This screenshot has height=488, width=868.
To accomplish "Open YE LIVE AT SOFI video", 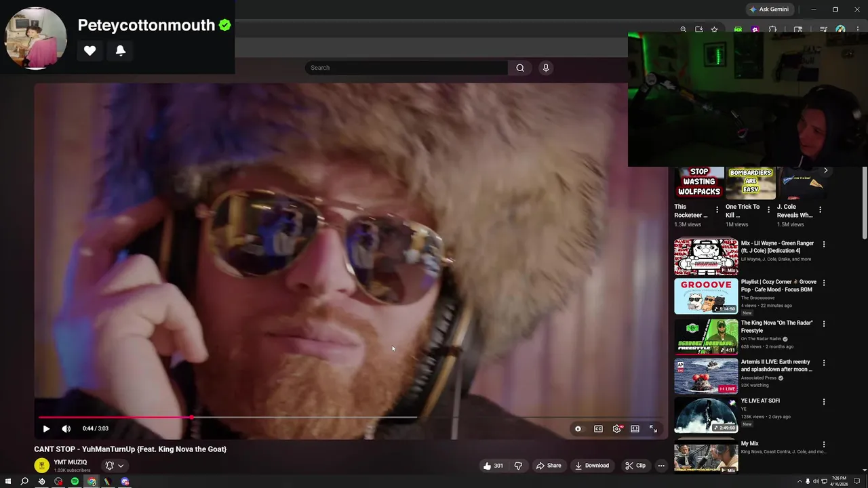I will click(x=760, y=401).
